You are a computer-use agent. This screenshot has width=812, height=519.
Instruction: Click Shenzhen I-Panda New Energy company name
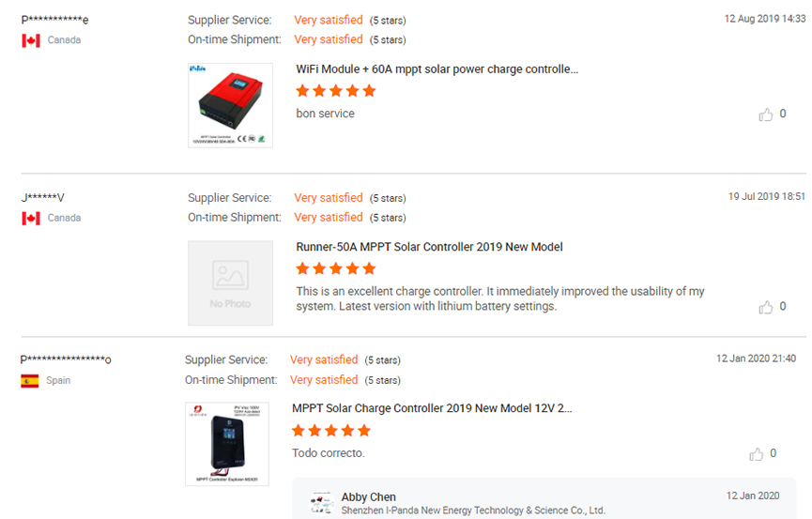tap(473, 511)
